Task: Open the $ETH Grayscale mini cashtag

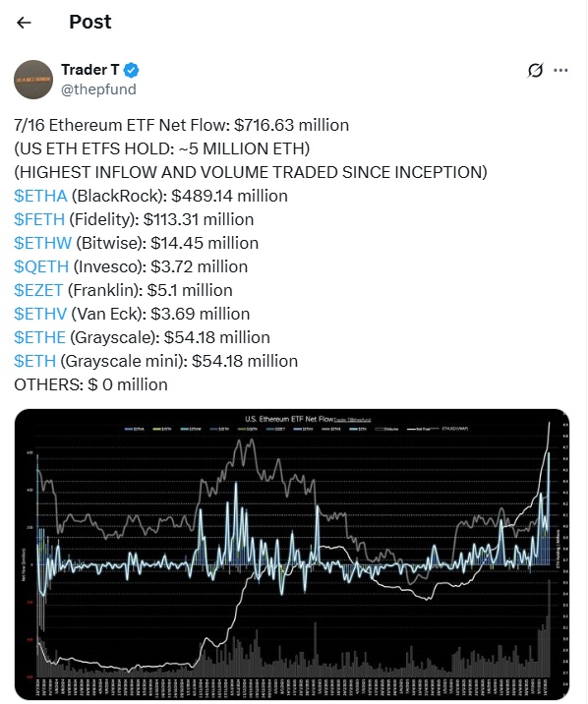Action: (x=35, y=361)
